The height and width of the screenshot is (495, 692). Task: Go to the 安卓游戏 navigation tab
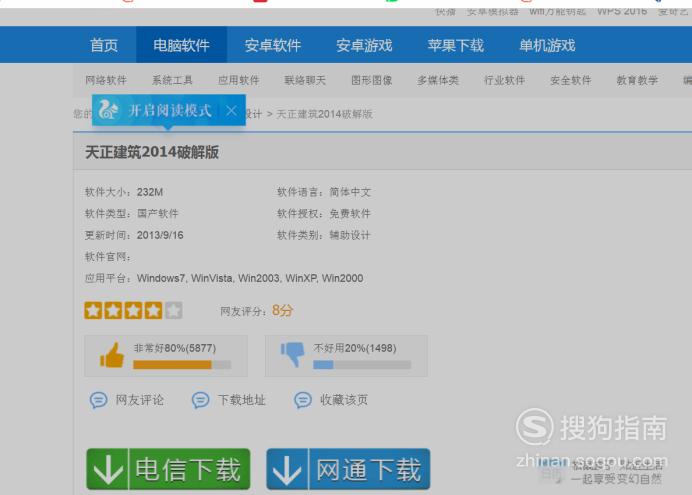click(364, 45)
